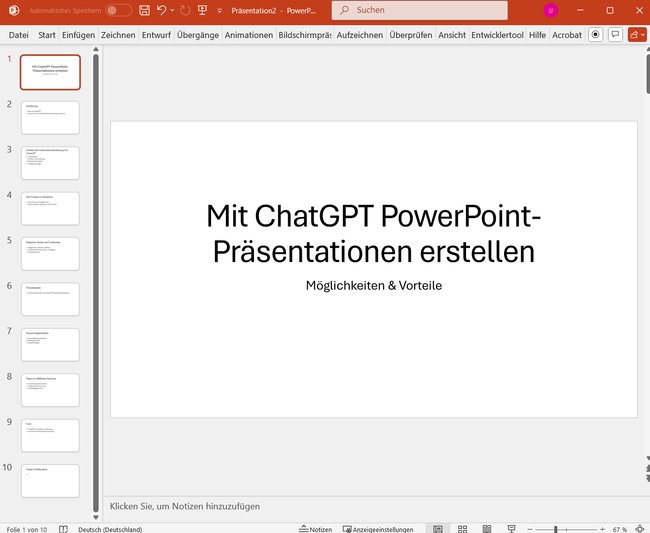Start slideshow from beginning via title bar icon
Viewport: 650px width, 533px height.
pyautogui.click(x=202, y=10)
